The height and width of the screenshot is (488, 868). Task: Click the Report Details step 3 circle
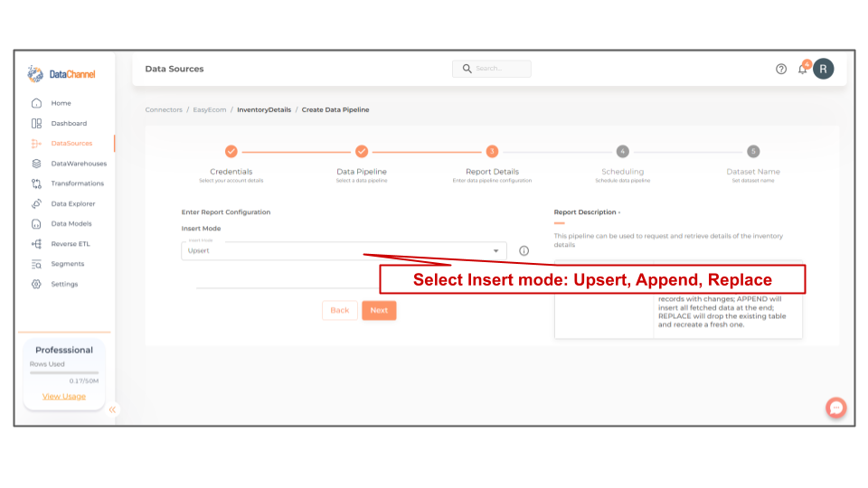[492, 151]
